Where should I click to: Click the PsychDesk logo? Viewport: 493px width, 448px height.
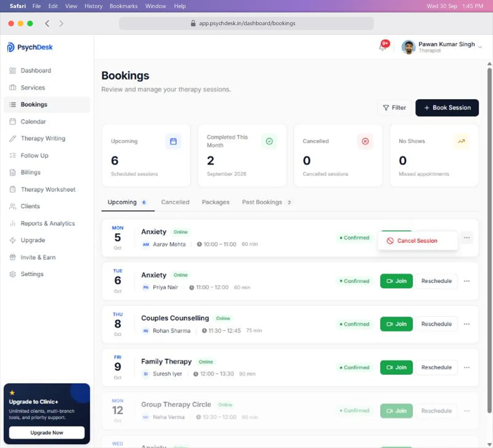(30, 47)
